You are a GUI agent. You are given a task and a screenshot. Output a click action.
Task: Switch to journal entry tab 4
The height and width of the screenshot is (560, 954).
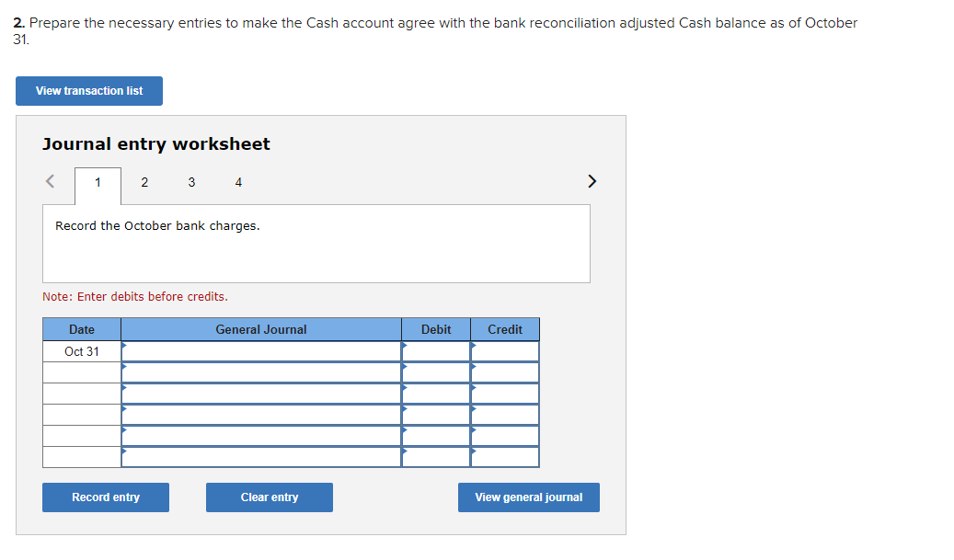pos(238,183)
